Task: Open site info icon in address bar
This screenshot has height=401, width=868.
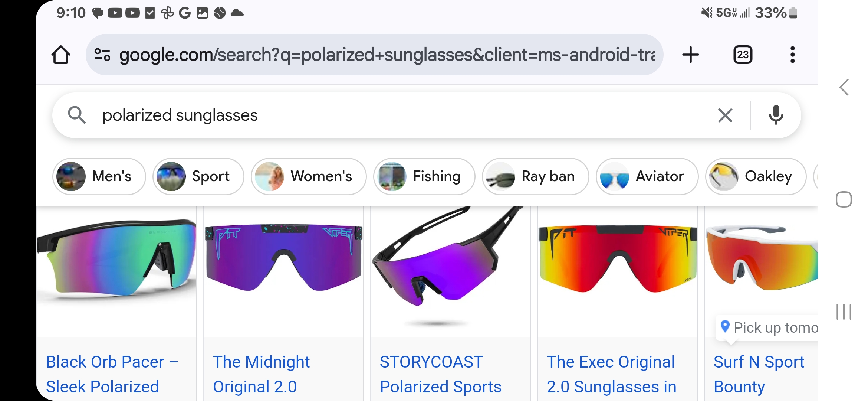Action: [102, 55]
